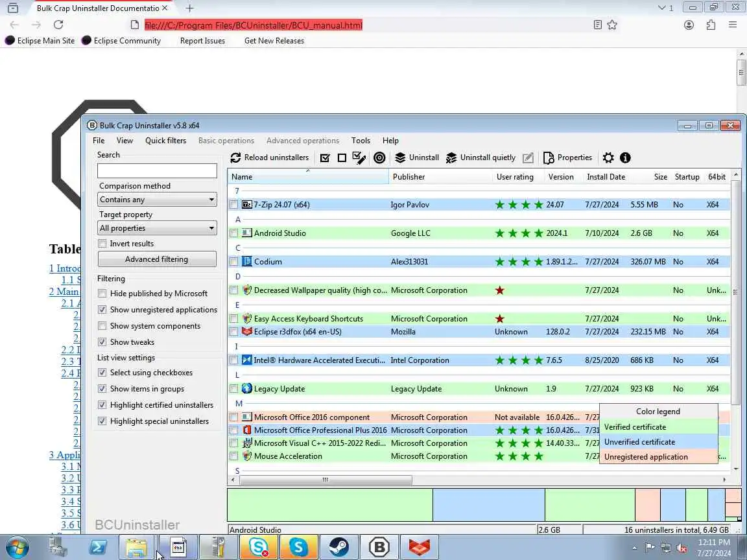The height and width of the screenshot is (560, 747).
Task: Open Get New Releases bookmark
Action: pos(274,40)
